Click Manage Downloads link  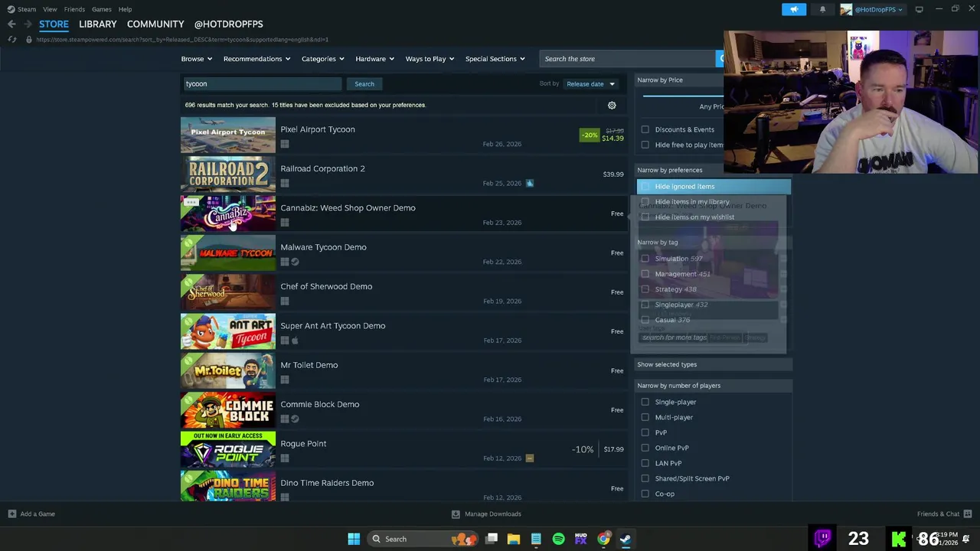tap(492, 514)
